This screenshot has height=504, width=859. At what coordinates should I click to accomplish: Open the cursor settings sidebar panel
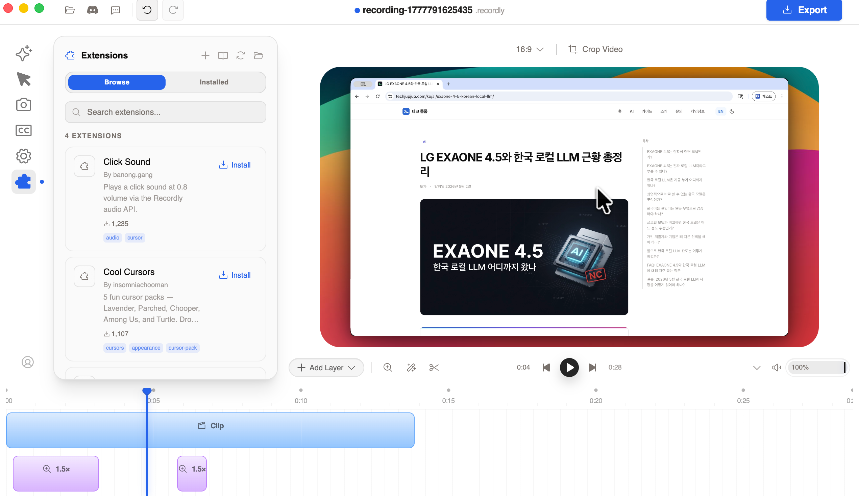[x=24, y=79]
